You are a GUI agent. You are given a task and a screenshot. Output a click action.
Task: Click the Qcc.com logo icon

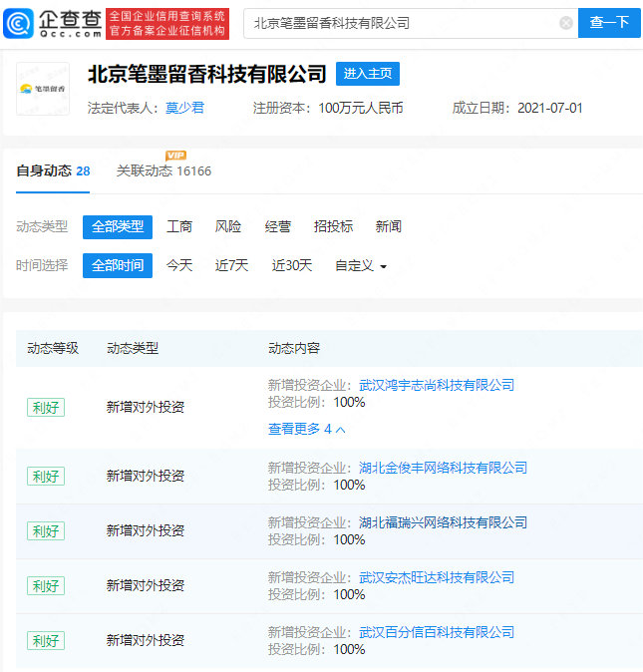[x=18, y=23]
